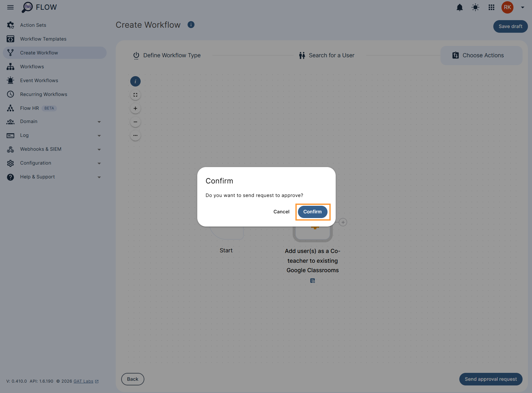The image size is (532, 393).
Task: Open the GAT Labs link
Action: (83, 381)
